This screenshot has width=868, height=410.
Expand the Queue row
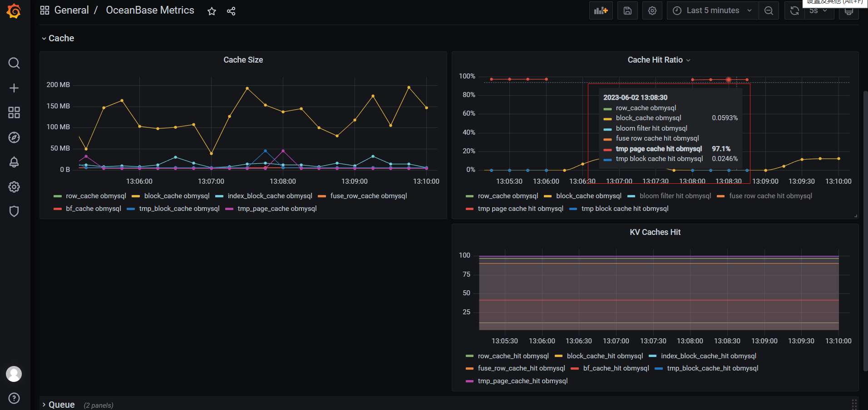(x=61, y=404)
